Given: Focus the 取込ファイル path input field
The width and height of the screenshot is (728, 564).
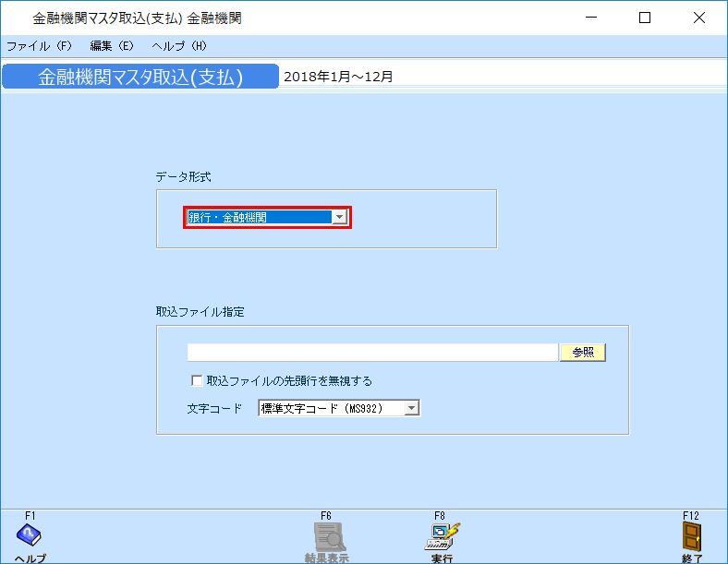Looking at the screenshot, I should [372, 352].
